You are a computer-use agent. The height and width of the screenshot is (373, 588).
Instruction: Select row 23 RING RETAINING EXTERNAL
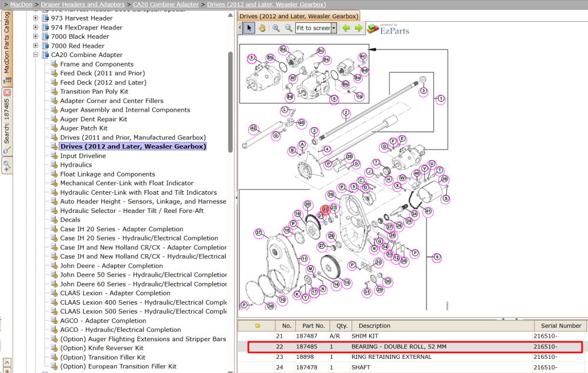click(412, 357)
